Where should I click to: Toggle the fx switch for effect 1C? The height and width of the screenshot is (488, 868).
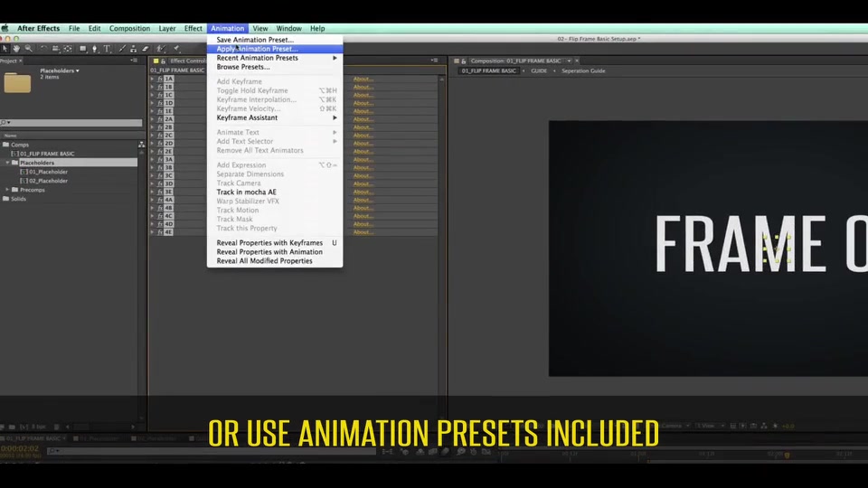tap(159, 95)
